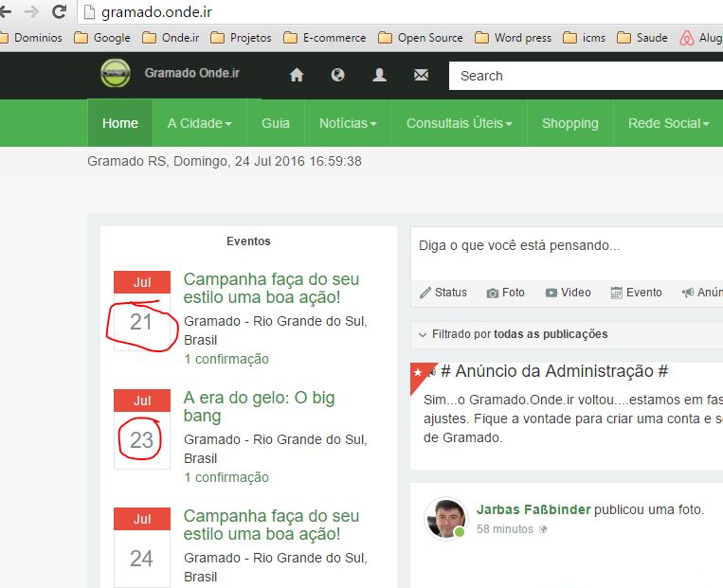
Task: Click the Jul 23 calendar date tile
Action: [142, 429]
